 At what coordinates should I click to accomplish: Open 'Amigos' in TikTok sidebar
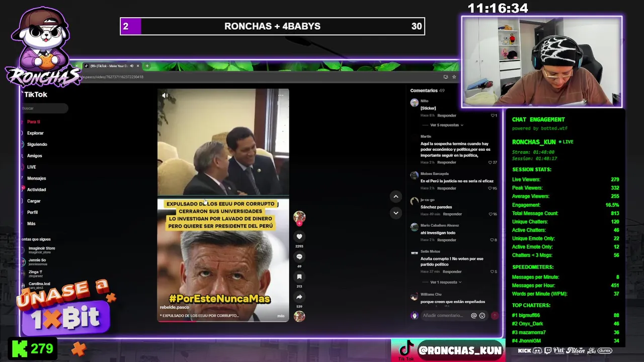(x=34, y=156)
